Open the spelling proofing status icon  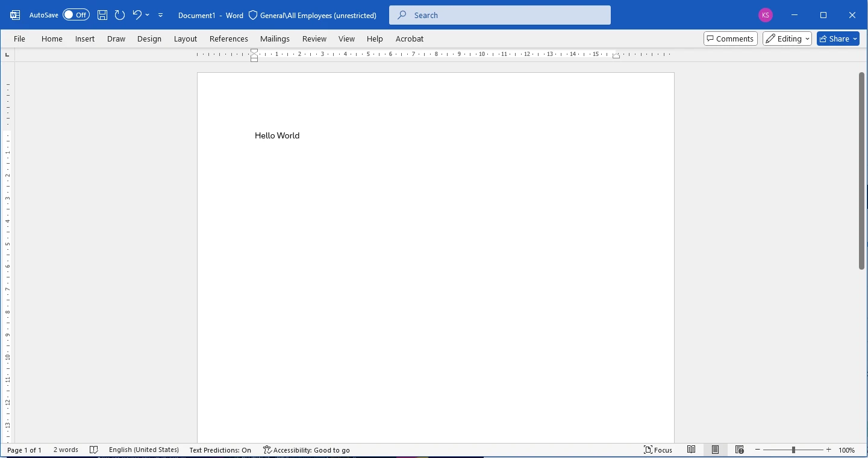tap(93, 450)
